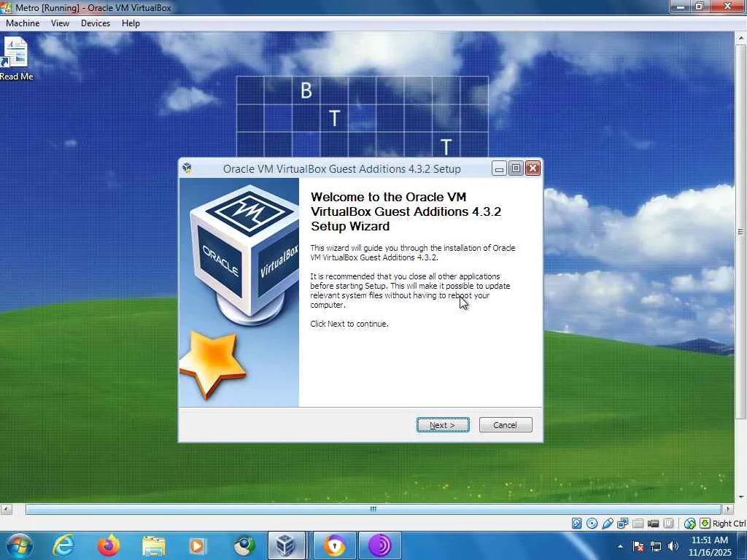Click the optical disc (CD) status icon
747x560 pixels.
click(x=592, y=524)
